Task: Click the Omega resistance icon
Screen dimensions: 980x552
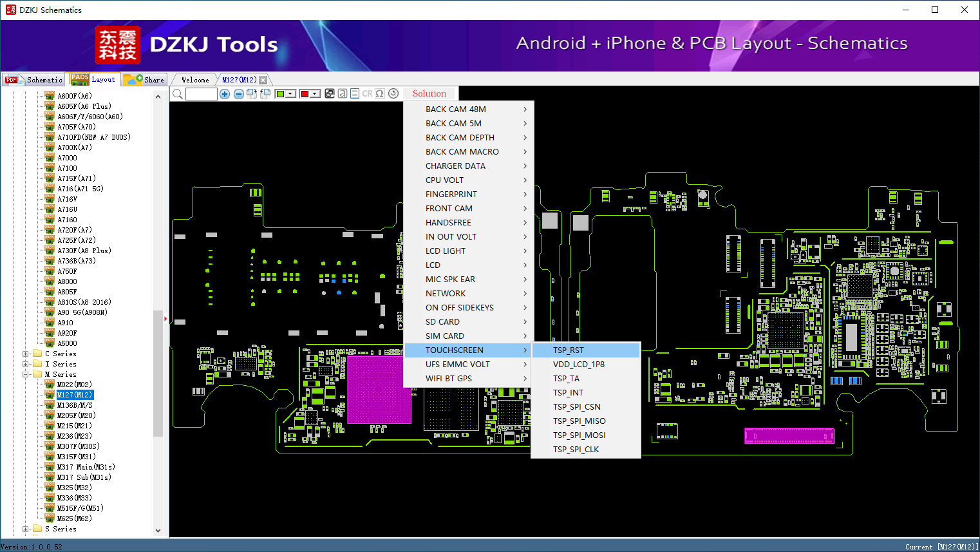Action: (x=380, y=93)
